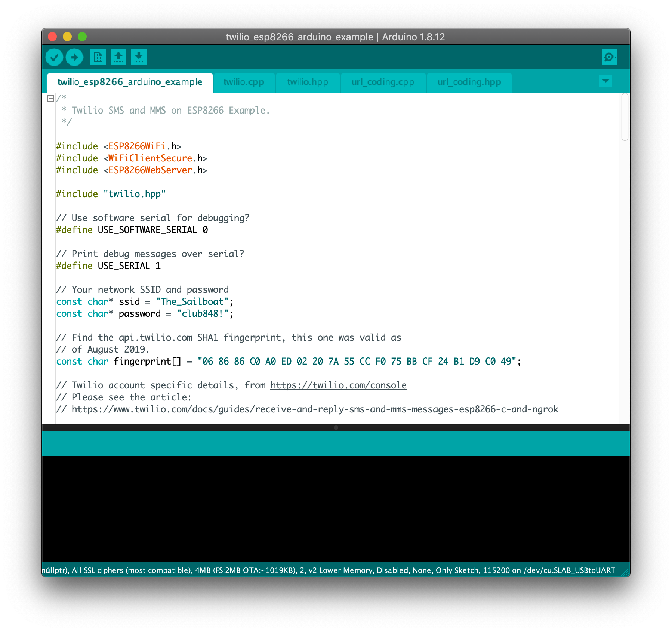Click the fingerprint hex string
This screenshot has height=632, width=672.
click(357, 361)
